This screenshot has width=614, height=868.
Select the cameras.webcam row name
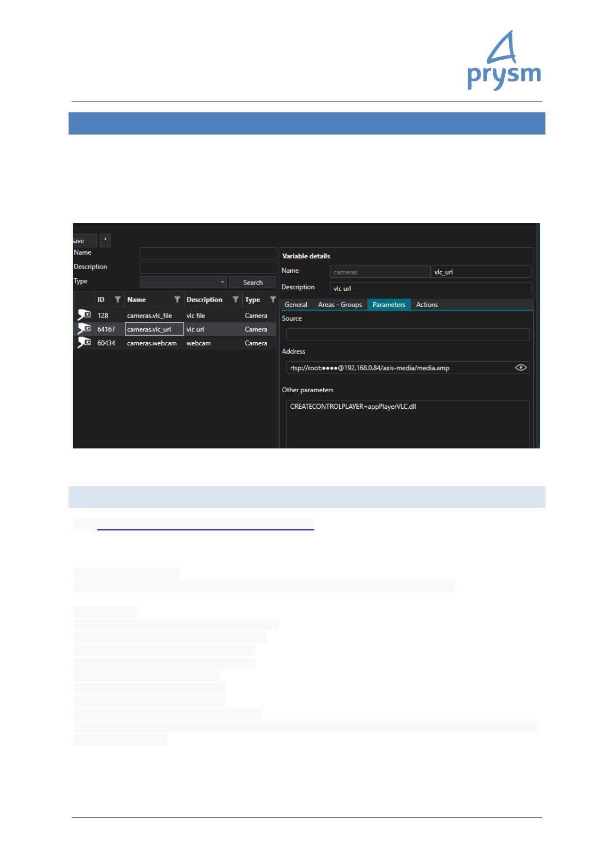[x=152, y=343]
